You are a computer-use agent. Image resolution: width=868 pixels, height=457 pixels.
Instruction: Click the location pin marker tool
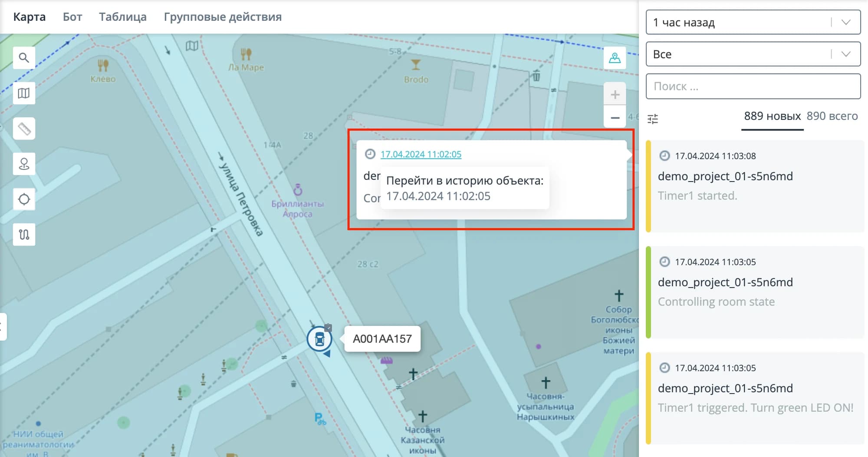pos(24,164)
